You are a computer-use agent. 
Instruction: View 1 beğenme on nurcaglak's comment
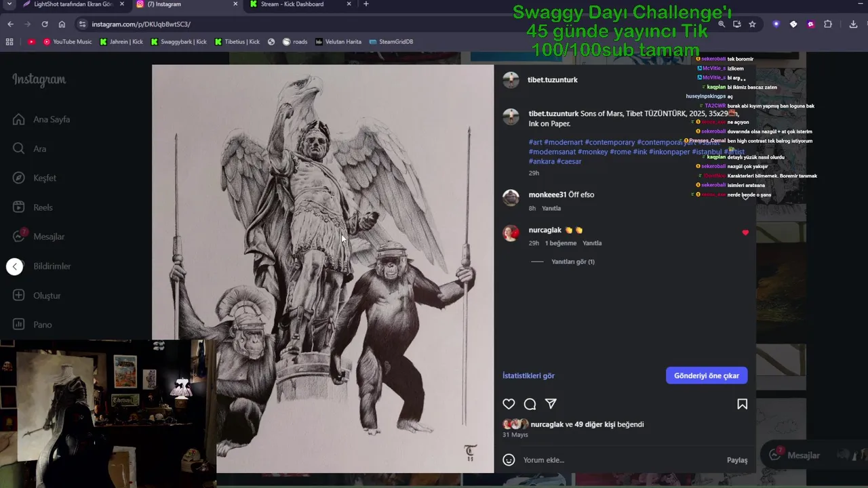pos(561,243)
